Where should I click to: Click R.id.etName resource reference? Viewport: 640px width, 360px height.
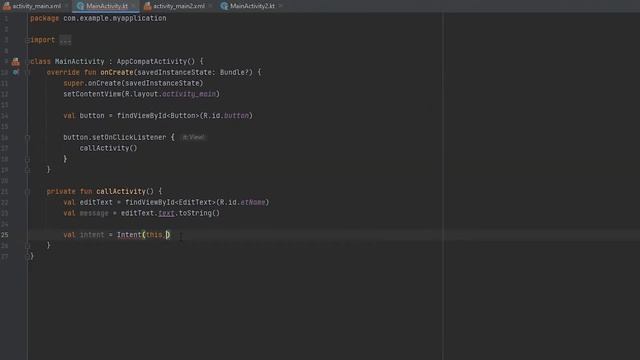tap(242, 202)
